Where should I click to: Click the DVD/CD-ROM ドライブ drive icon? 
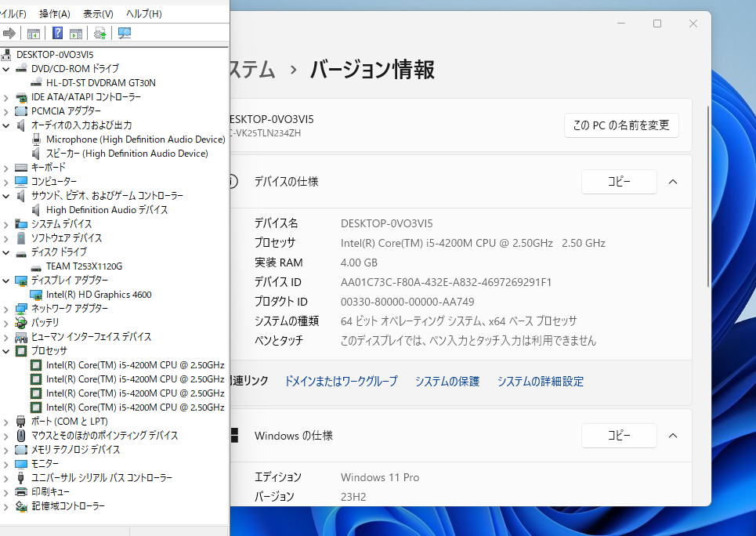point(20,68)
